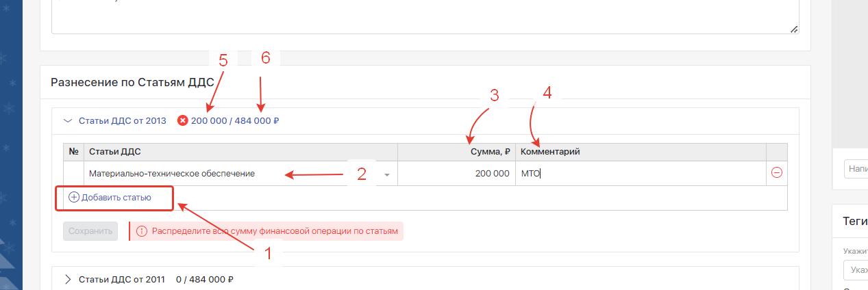Click the Сумма, ₽ column header

(489, 152)
